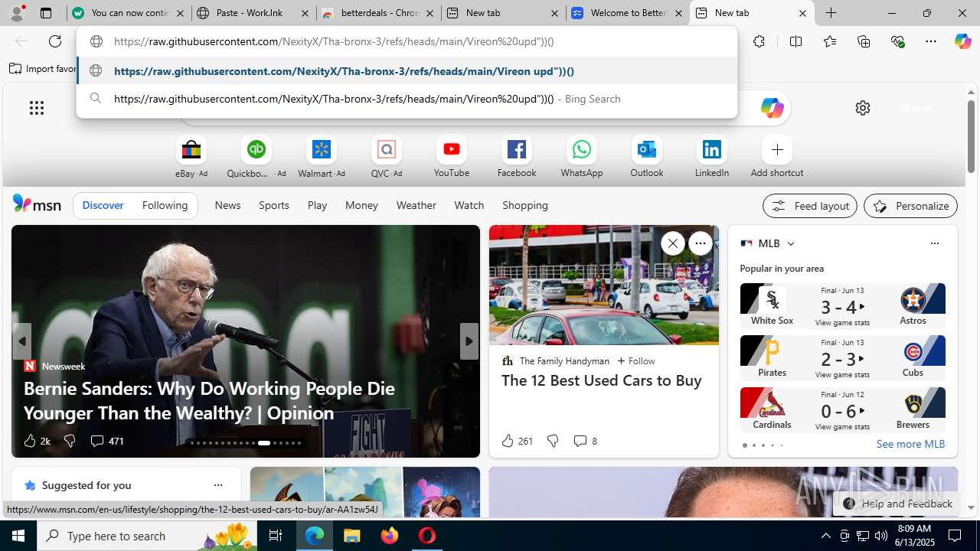Open The 12 Best Used Cars headline
Screen dimensions: 980x551
pyautogui.click(x=601, y=380)
